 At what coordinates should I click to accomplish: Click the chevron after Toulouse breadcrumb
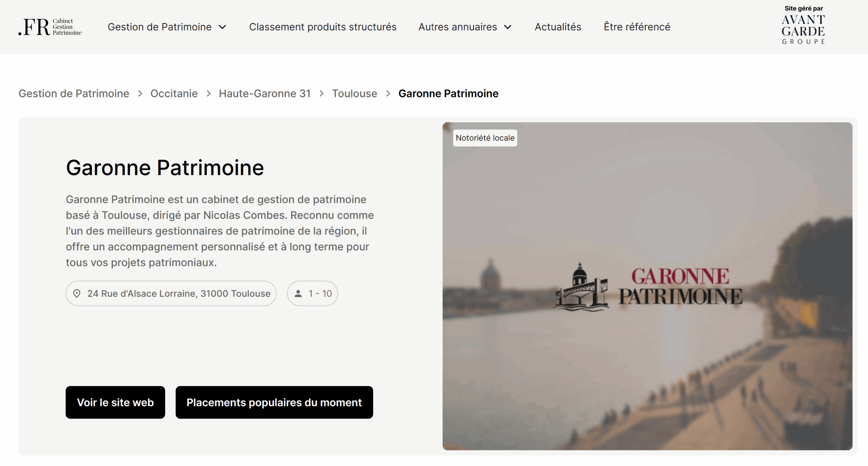[x=388, y=94]
